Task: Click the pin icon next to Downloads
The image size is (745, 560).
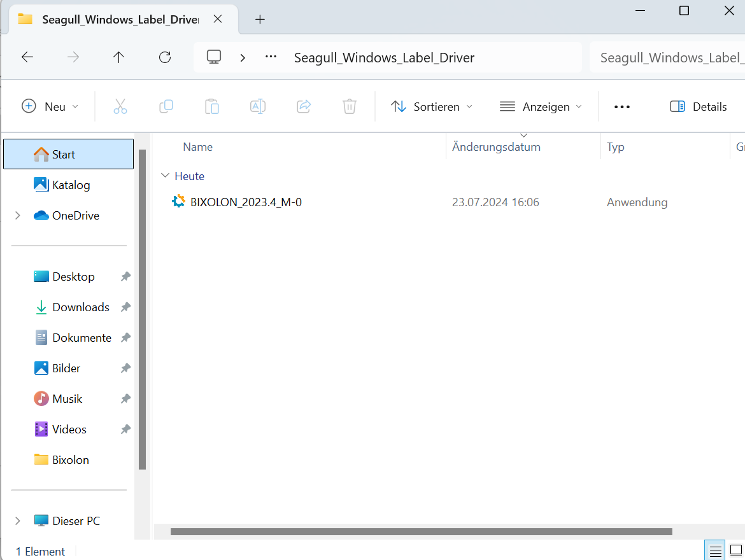Action: [125, 307]
